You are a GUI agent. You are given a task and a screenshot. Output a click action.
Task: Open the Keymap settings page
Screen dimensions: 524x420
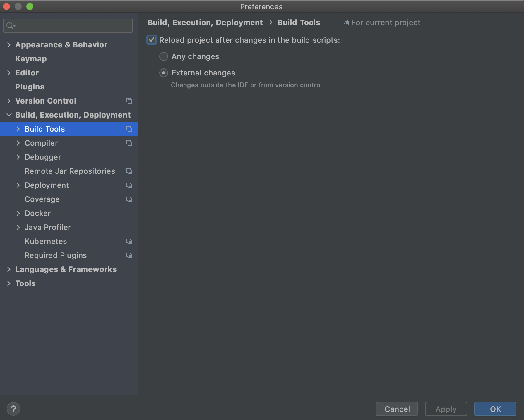[x=31, y=59]
